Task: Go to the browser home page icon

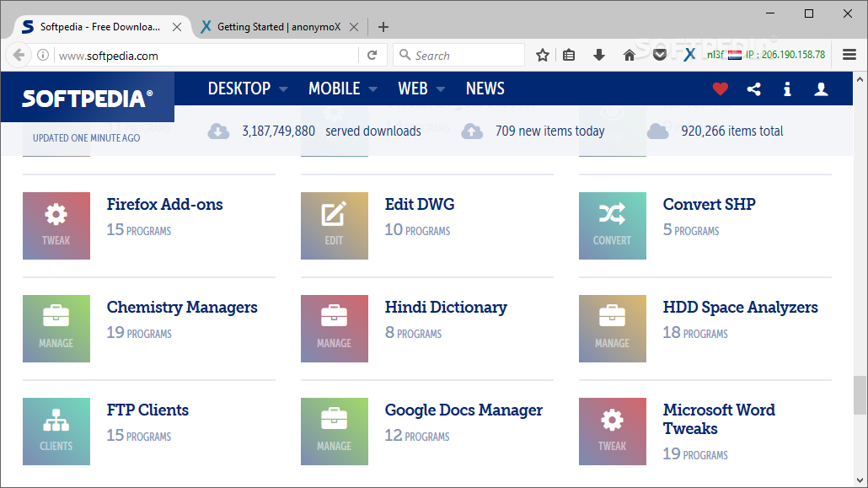Action: [x=629, y=56]
